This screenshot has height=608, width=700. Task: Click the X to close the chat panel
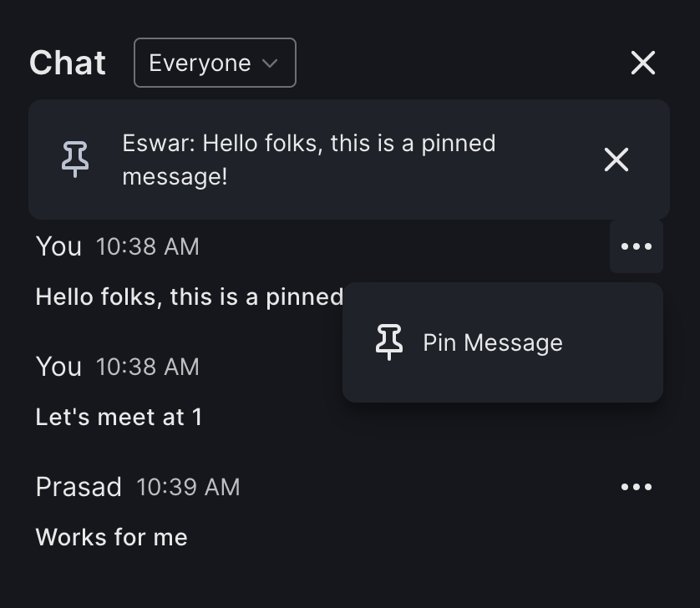642,62
